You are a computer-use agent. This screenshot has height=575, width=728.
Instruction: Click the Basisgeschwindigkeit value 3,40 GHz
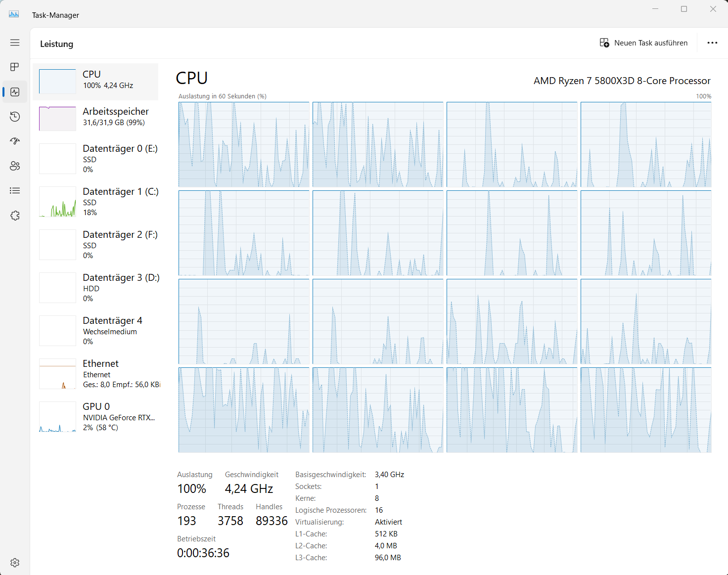pyautogui.click(x=390, y=475)
